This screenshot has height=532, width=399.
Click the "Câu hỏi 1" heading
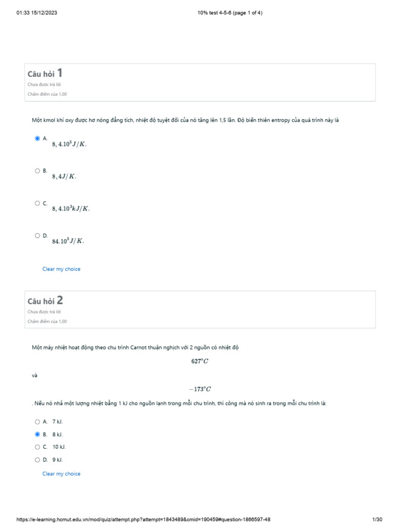coord(45,74)
